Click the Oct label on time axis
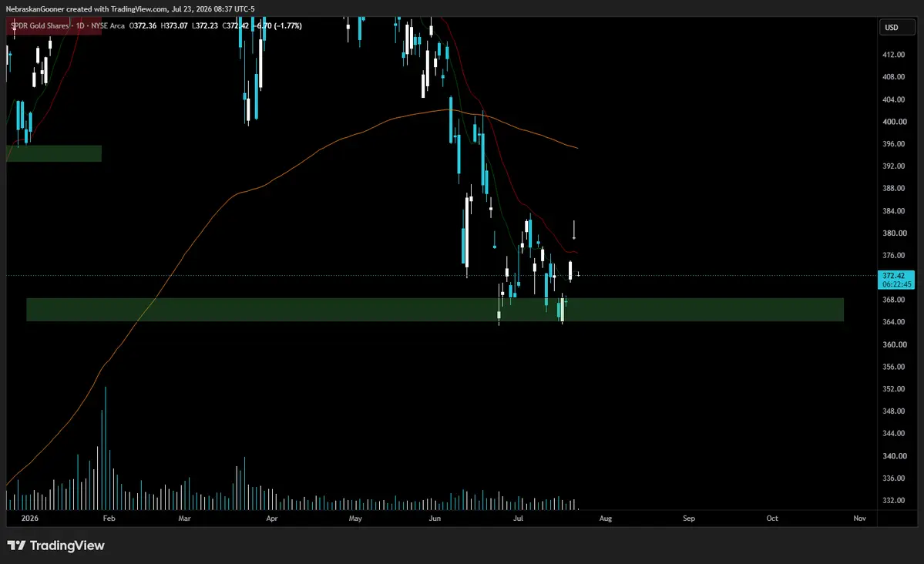 772,519
